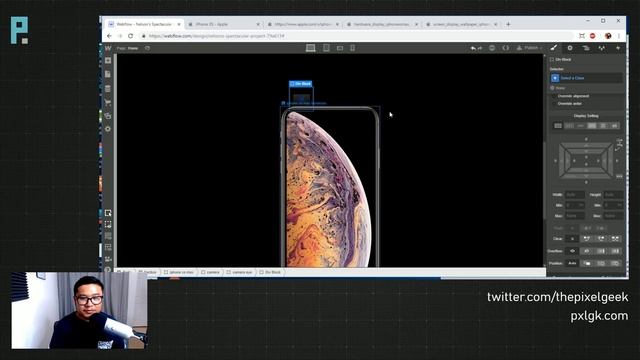Click the browser back arrow

tap(109, 36)
